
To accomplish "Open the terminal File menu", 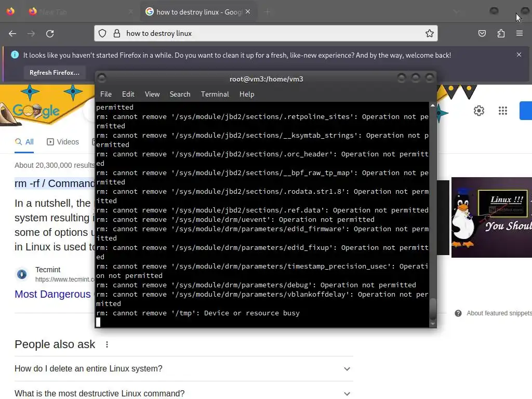I will [106, 94].
